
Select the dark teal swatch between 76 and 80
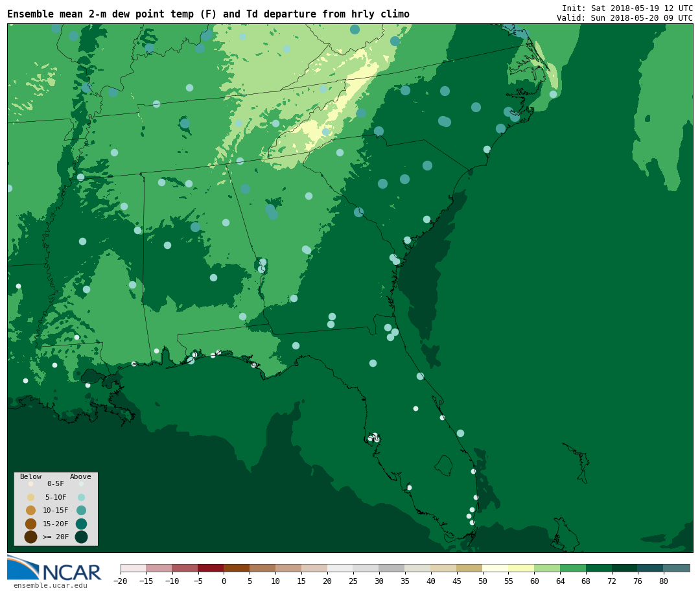(651, 568)
